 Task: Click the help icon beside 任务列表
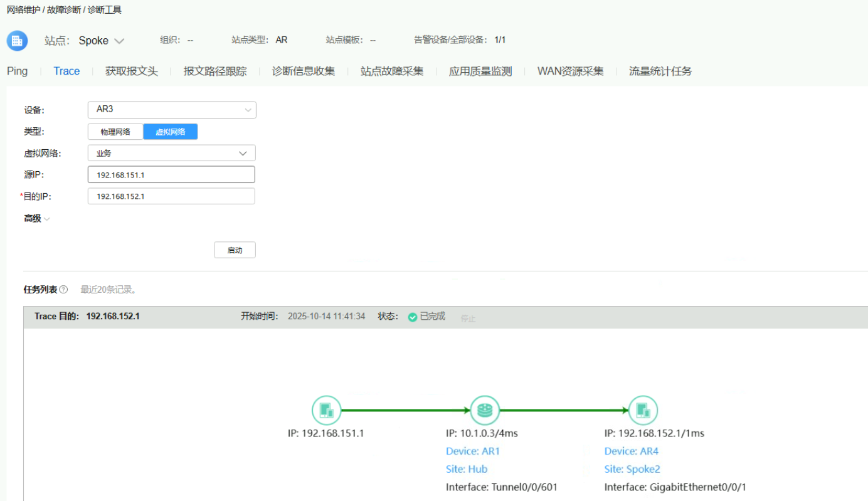click(x=63, y=290)
